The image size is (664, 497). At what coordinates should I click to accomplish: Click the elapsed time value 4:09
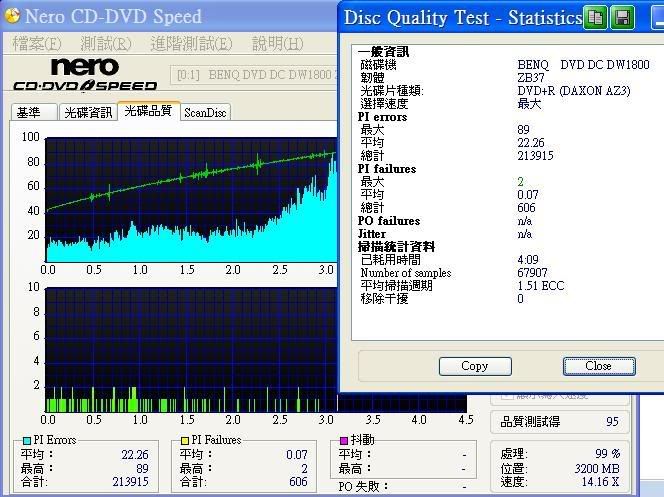click(x=528, y=260)
